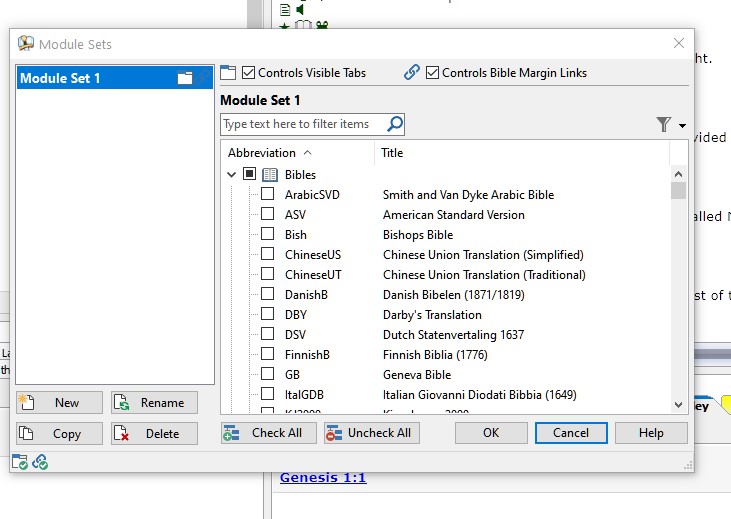This screenshot has height=519, width=731.
Task: Click the document icon in background window
Action: click(x=285, y=9)
